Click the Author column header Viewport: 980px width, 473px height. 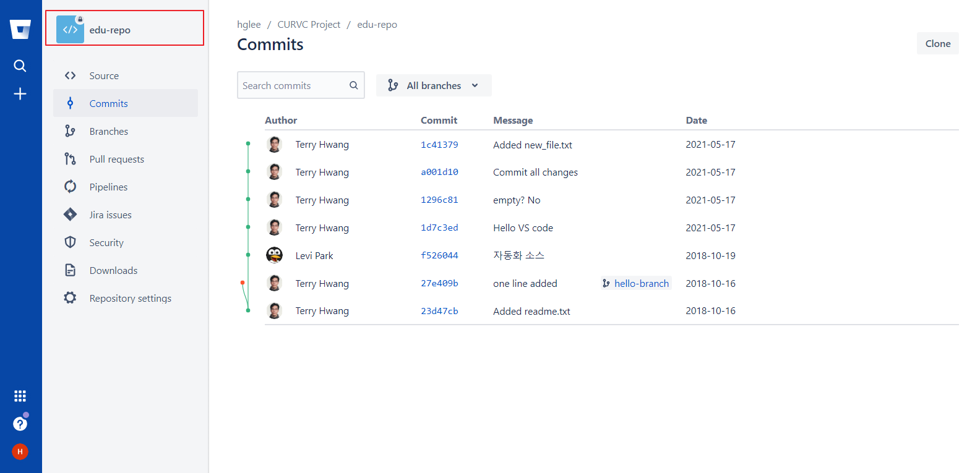point(281,120)
